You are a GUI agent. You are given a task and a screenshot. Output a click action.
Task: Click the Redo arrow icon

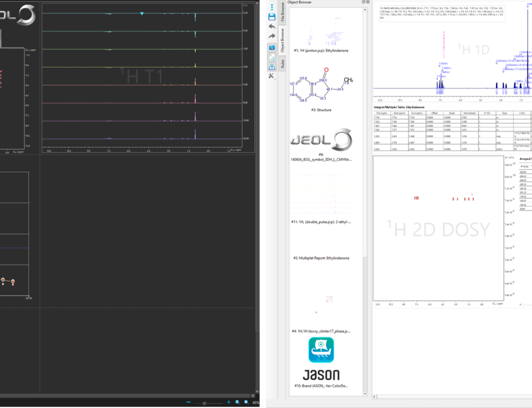click(272, 36)
